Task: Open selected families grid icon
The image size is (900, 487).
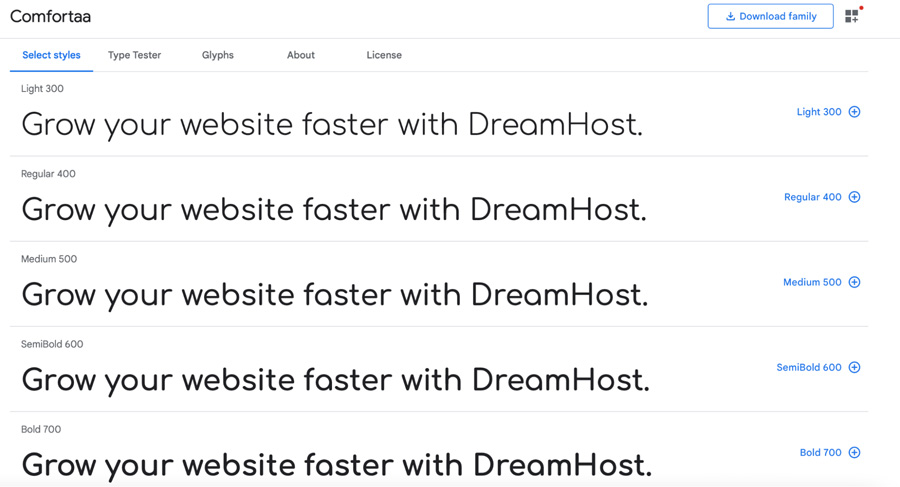Action: point(852,16)
